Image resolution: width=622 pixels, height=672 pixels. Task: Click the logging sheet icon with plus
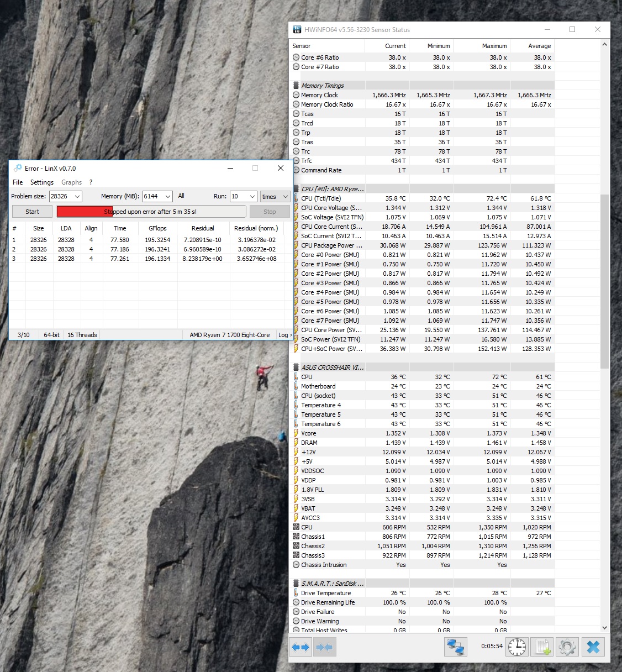pyautogui.click(x=542, y=647)
